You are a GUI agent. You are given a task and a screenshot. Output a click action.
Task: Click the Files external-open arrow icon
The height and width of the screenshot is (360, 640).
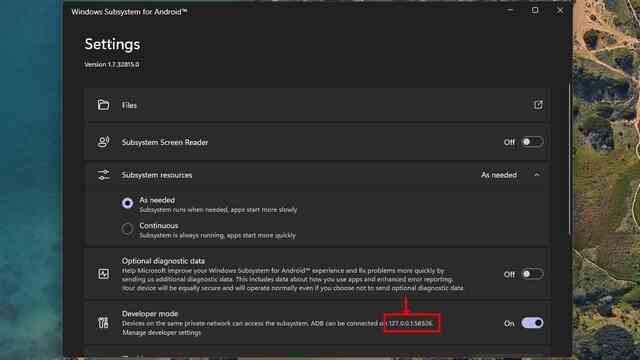[538, 105]
